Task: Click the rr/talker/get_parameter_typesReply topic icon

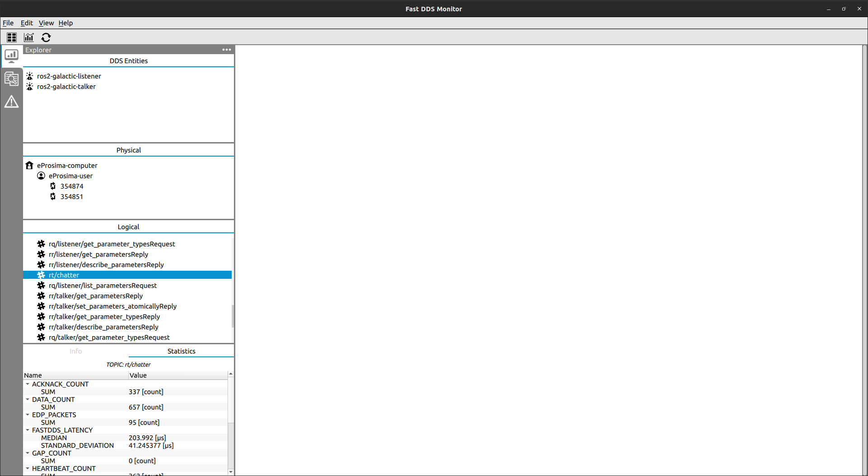Action: (41, 316)
